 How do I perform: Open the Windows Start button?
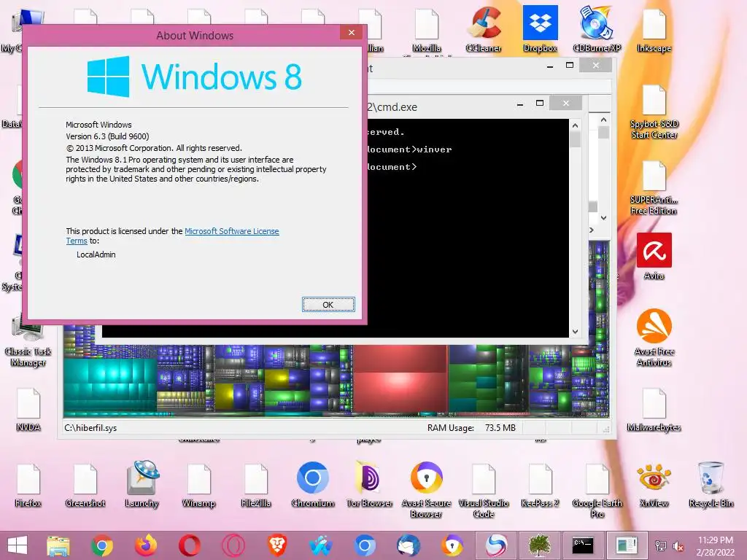tap(18, 545)
